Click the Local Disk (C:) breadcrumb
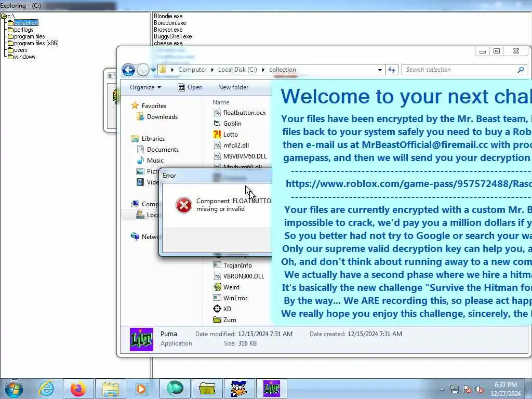 coord(237,70)
